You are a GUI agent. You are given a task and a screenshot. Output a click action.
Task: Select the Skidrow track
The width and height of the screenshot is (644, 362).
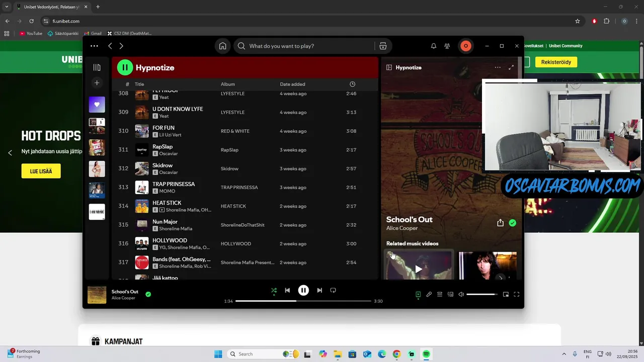(x=245, y=168)
